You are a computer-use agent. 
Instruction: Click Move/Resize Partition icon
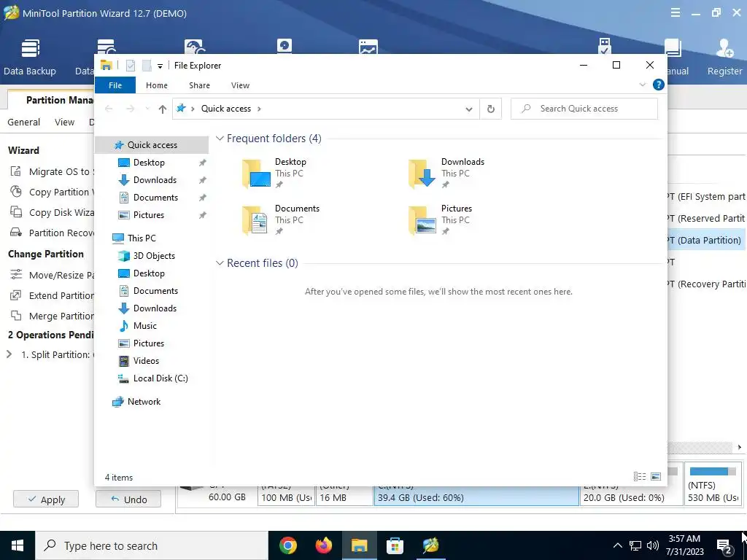(16, 275)
